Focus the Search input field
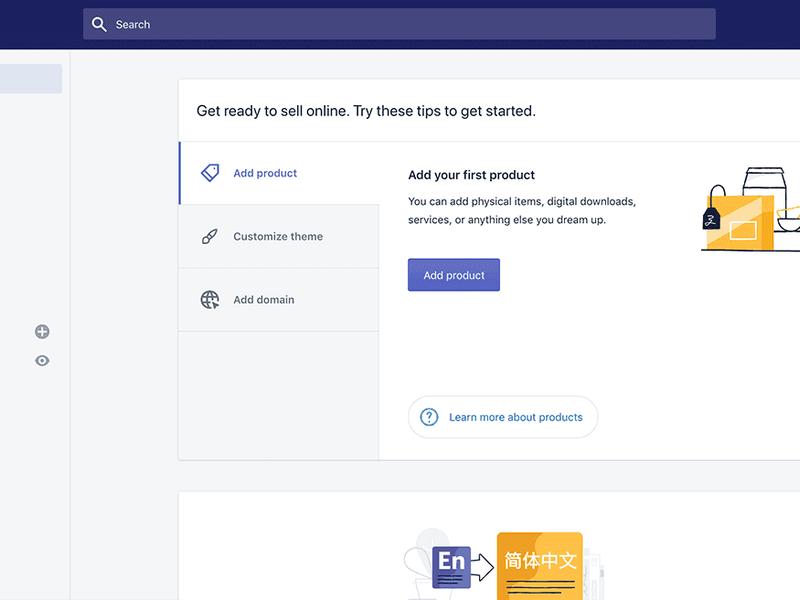 pyautogui.click(x=399, y=24)
